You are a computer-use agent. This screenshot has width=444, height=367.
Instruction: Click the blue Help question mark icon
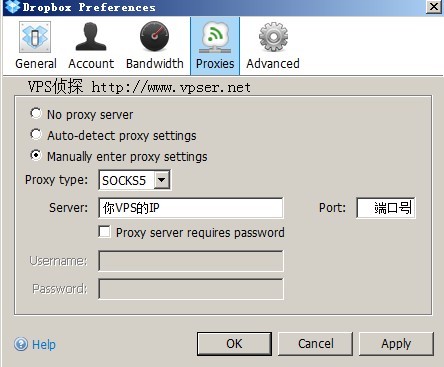click(x=21, y=344)
